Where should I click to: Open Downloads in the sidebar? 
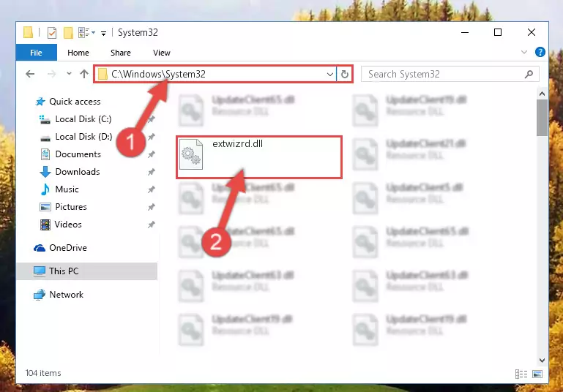pyautogui.click(x=77, y=172)
